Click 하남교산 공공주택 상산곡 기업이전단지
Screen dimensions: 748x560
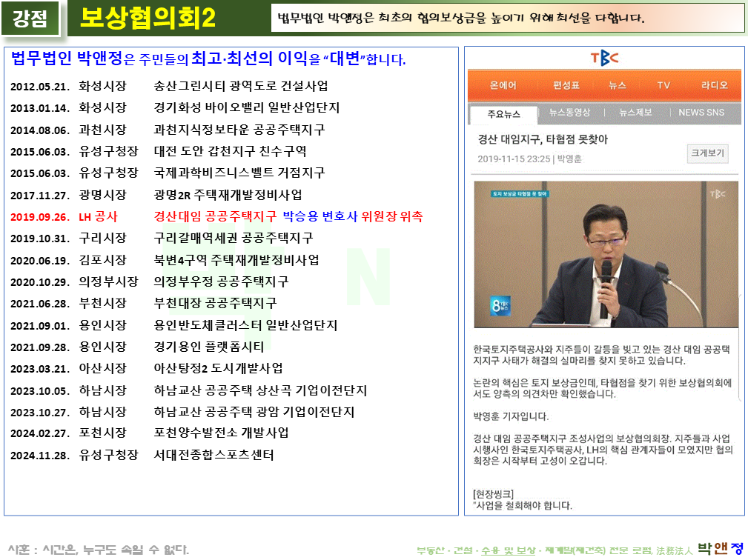click(260, 391)
